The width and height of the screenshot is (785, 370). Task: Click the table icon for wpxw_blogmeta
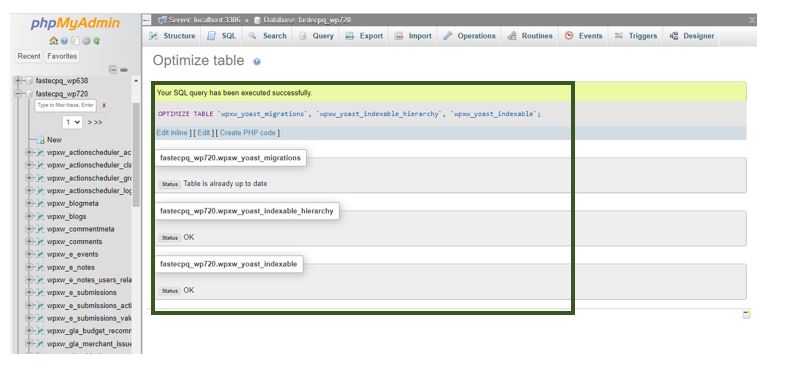41,204
